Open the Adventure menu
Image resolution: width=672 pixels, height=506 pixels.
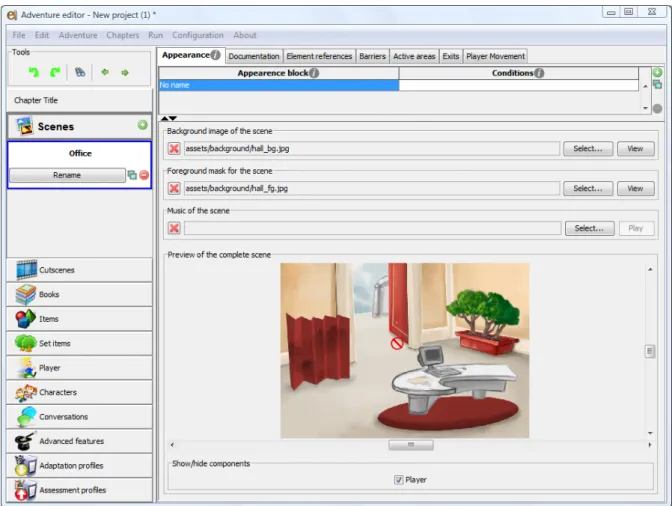(x=78, y=35)
